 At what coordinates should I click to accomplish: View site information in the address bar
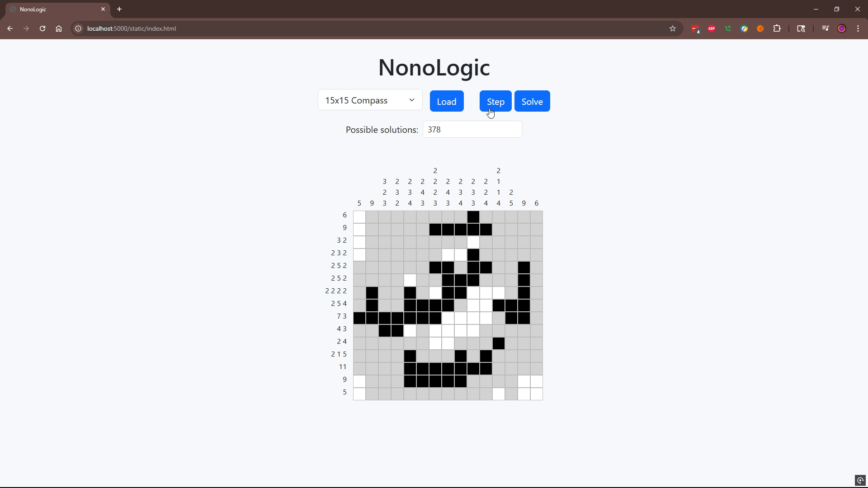coord(78,28)
